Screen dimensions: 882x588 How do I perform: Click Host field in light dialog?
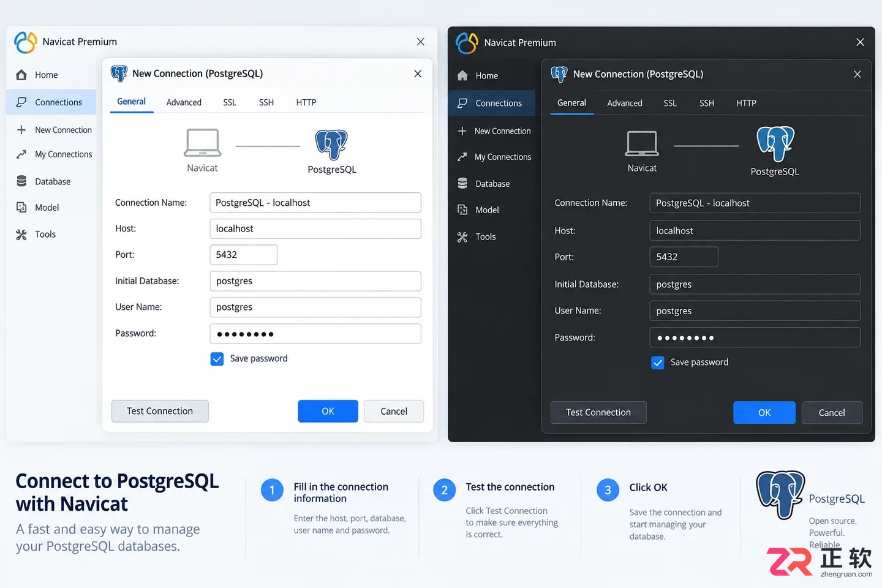(x=315, y=228)
